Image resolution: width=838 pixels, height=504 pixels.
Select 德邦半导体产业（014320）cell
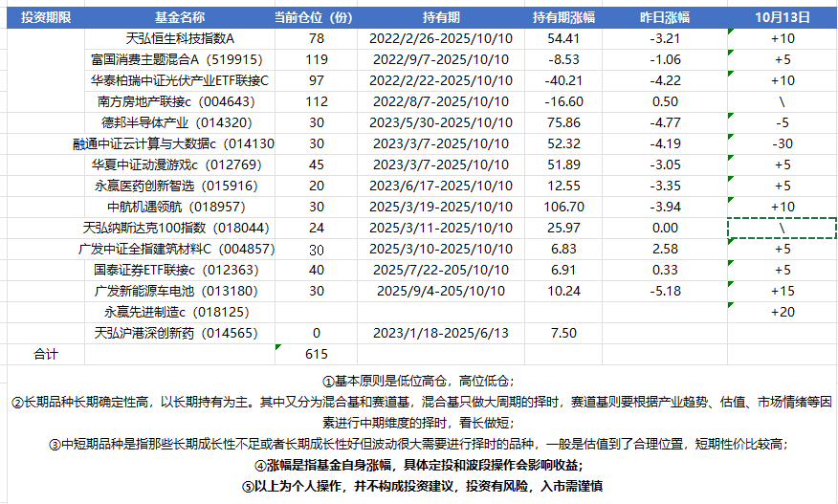(180, 123)
